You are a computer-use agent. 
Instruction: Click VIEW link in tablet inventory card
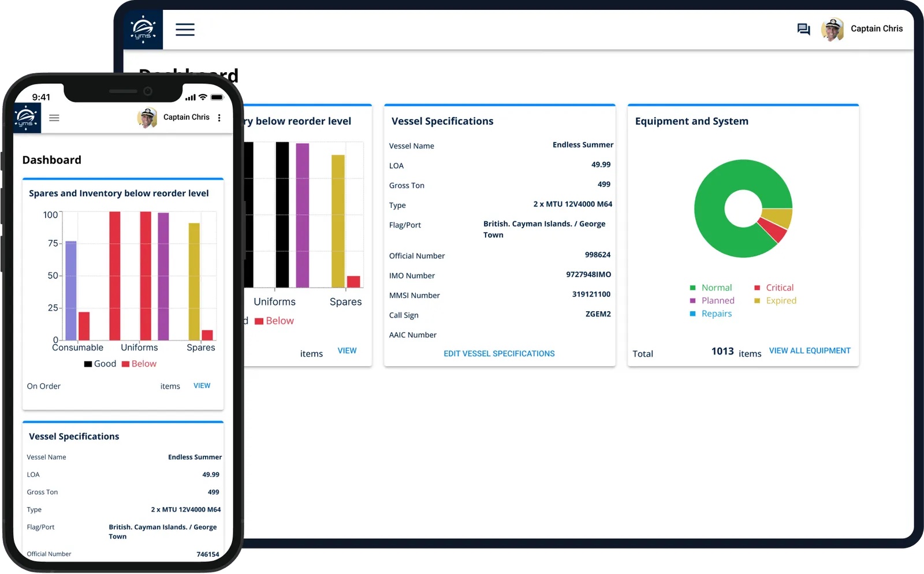(x=346, y=351)
